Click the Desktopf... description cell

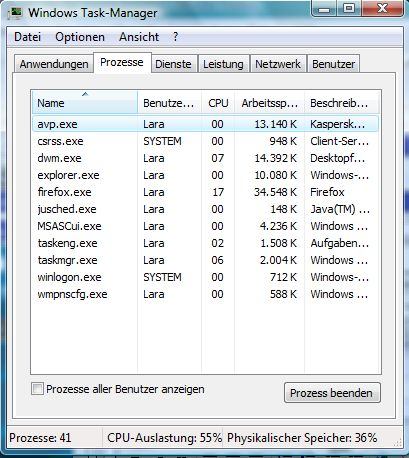[x=337, y=158]
